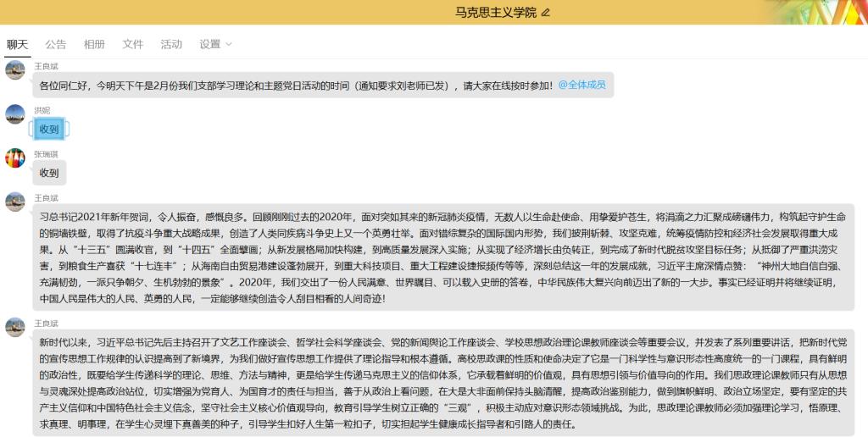
Task: Click the sender name 张瑞琪
Action: click(x=46, y=154)
